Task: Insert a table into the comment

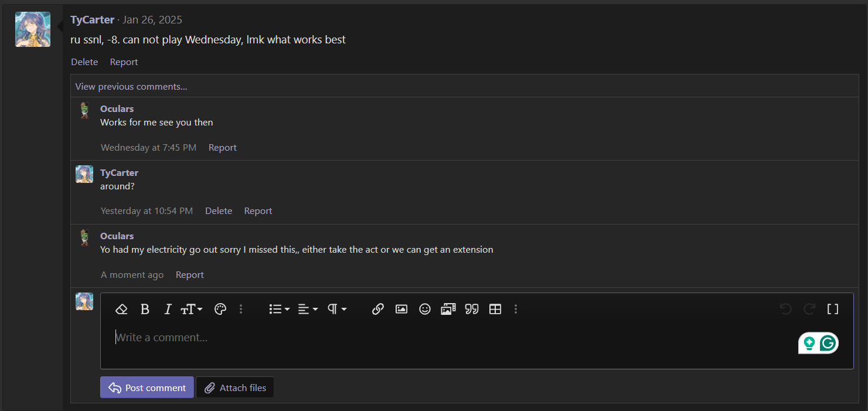Action: click(495, 309)
